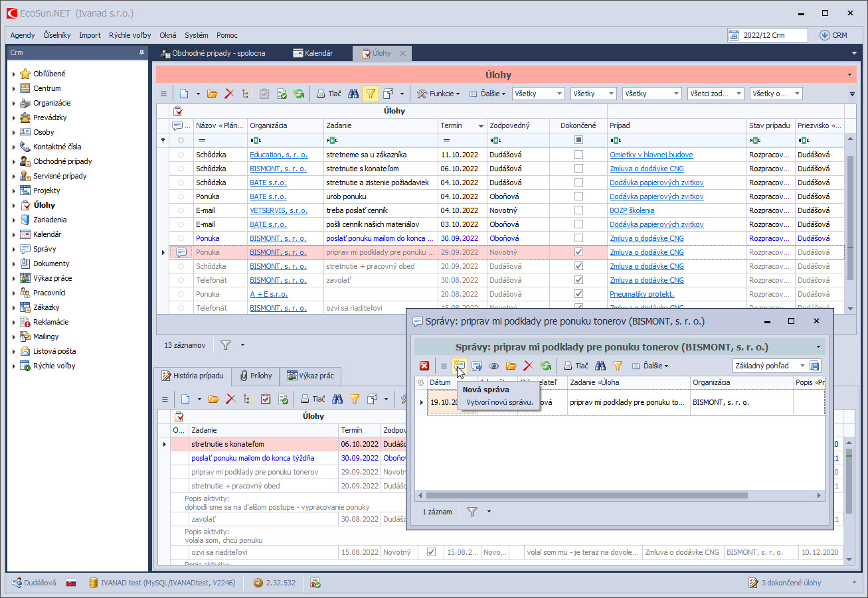Click the red close icon in Správy toolbar

point(424,366)
